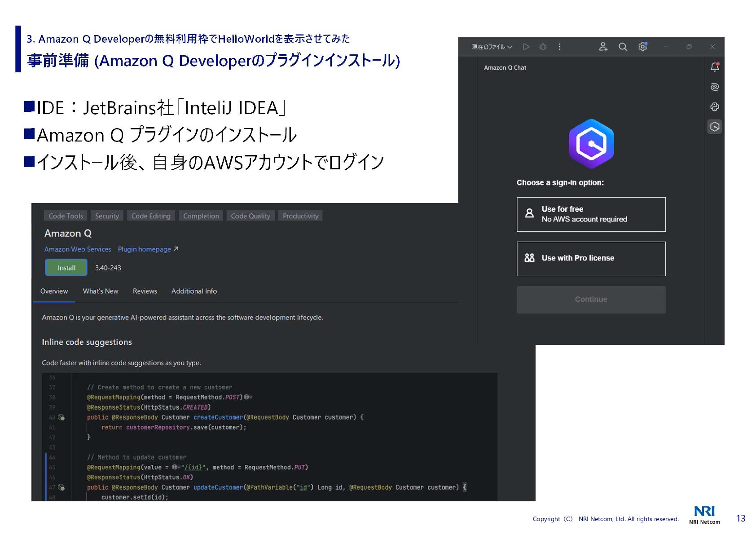The height and width of the screenshot is (535, 756).
Task: Open the Notifications bell icon
Action: [x=715, y=67]
